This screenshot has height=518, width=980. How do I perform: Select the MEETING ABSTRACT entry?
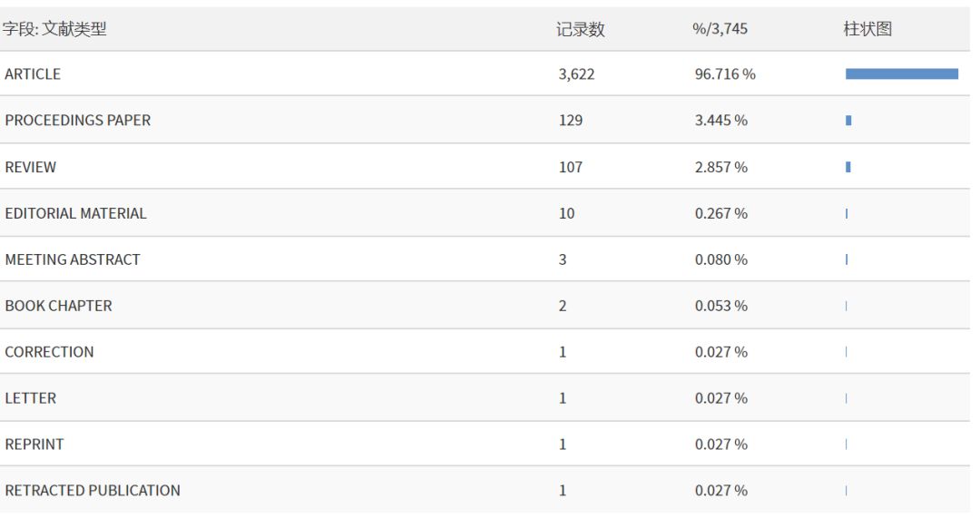(73, 260)
